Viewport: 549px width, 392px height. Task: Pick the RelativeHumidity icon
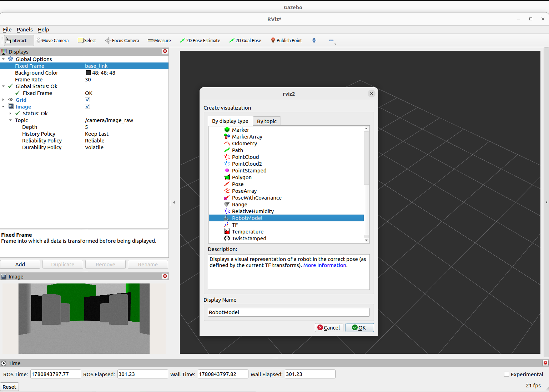227,211
